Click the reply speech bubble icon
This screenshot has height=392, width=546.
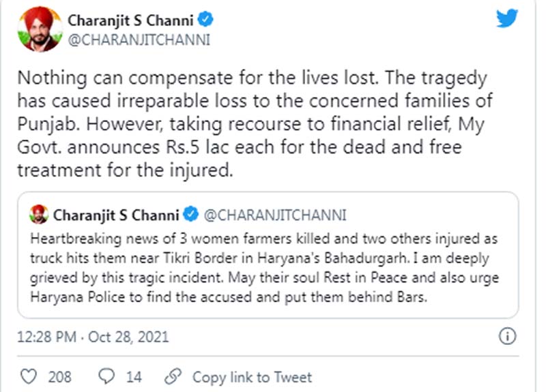106,376
